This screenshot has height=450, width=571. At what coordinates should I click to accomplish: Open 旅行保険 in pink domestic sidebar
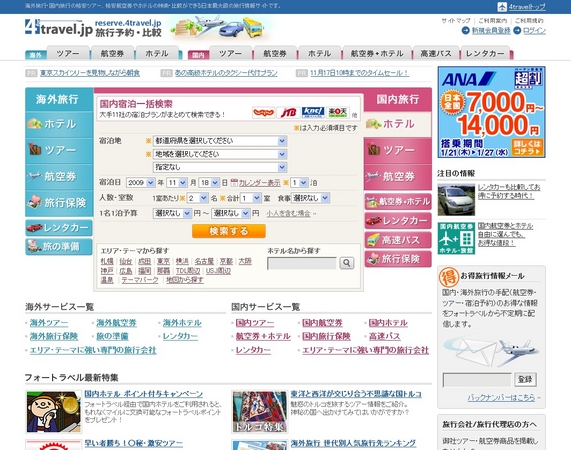(398, 259)
